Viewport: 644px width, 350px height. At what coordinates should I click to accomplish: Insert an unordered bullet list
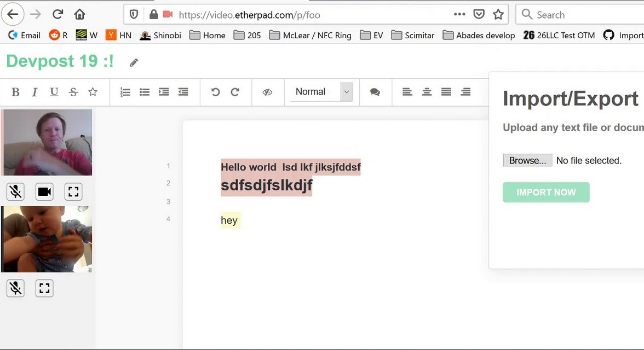145,92
